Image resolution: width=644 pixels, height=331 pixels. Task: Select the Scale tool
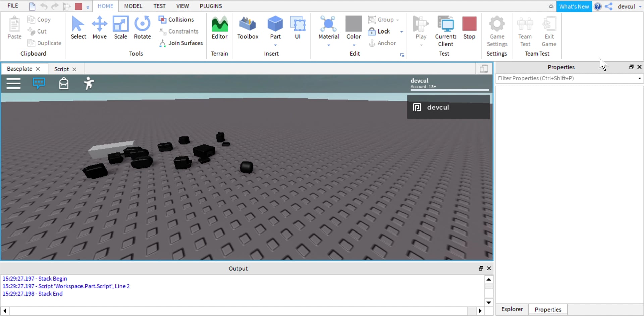coord(120,28)
